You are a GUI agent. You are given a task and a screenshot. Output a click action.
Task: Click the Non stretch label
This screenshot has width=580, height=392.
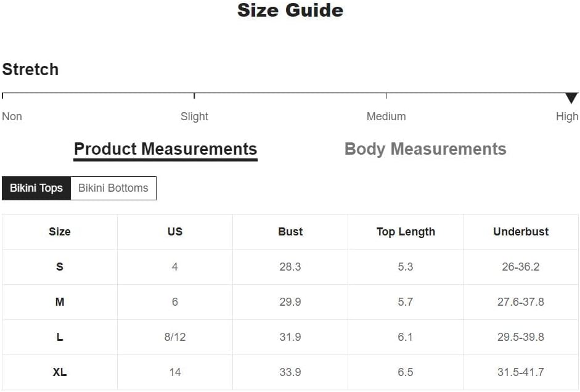coord(12,116)
